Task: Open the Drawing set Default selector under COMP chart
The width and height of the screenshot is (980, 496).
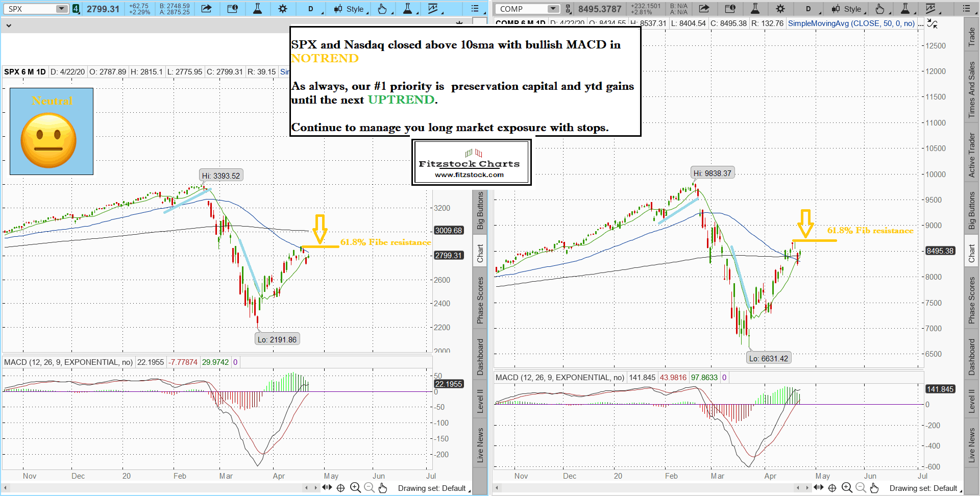Action: point(925,488)
